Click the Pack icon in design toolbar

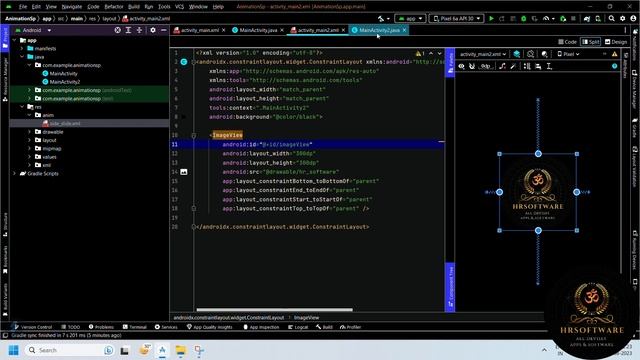(527, 66)
